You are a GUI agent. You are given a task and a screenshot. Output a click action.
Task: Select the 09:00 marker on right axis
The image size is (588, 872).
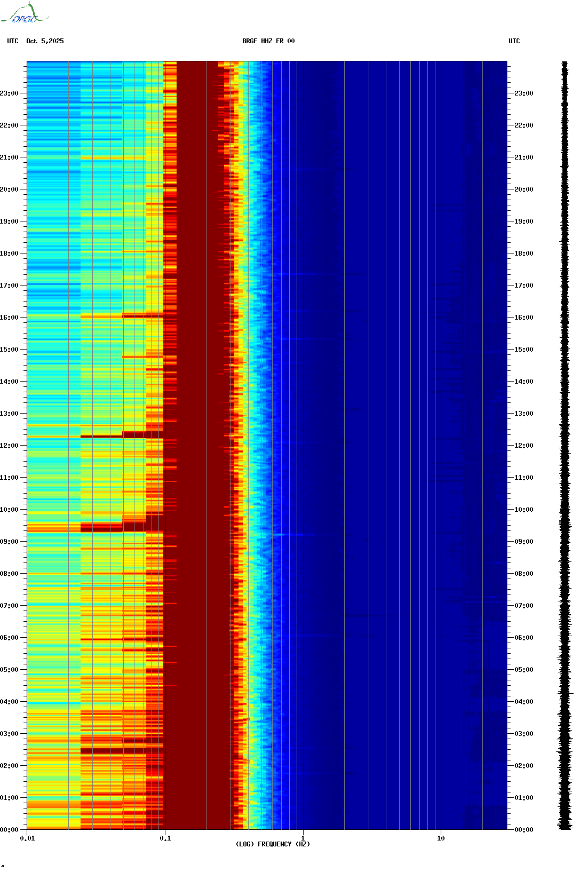pyautogui.click(x=523, y=542)
